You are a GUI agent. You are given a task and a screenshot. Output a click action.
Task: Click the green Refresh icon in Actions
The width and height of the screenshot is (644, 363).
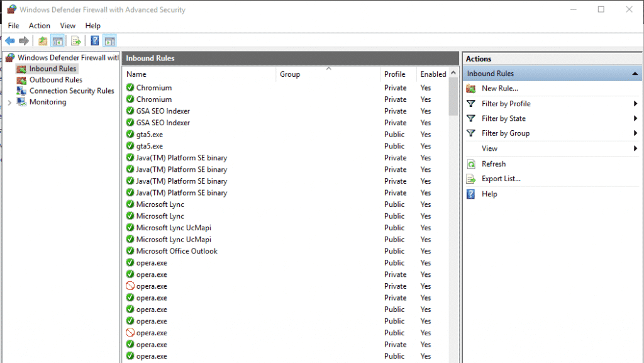pos(471,164)
